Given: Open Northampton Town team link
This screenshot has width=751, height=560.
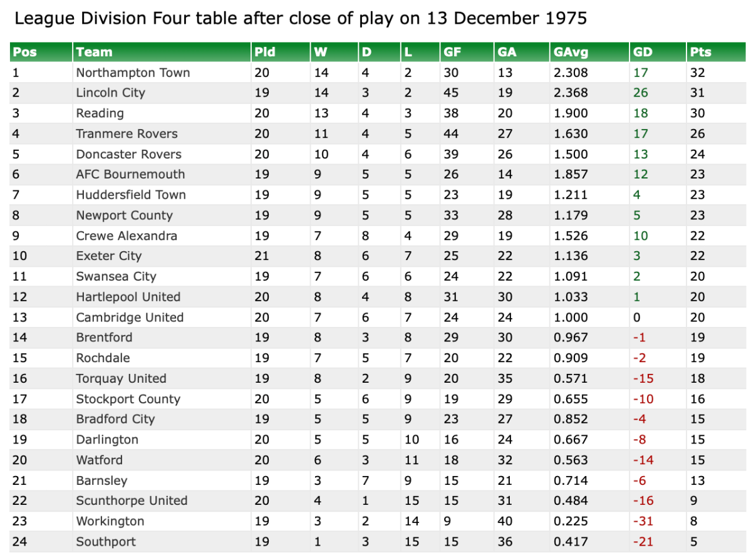Looking at the screenshot, I should coord(133,73).
